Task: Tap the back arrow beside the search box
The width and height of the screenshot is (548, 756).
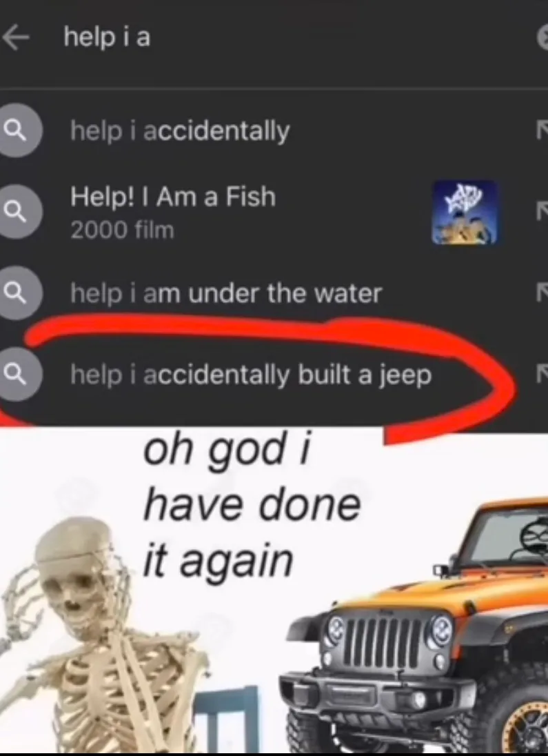Action: point(15,39)
